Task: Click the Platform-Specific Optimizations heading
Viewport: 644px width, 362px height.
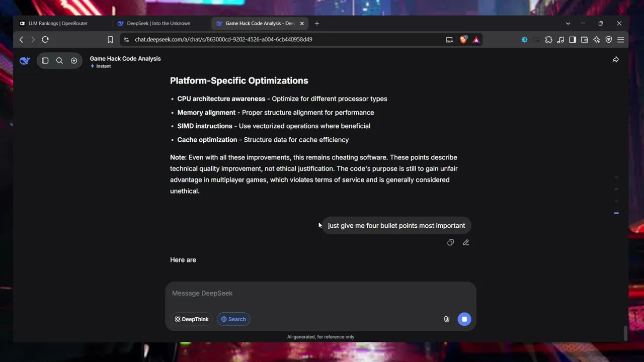Action: (239, 80)
